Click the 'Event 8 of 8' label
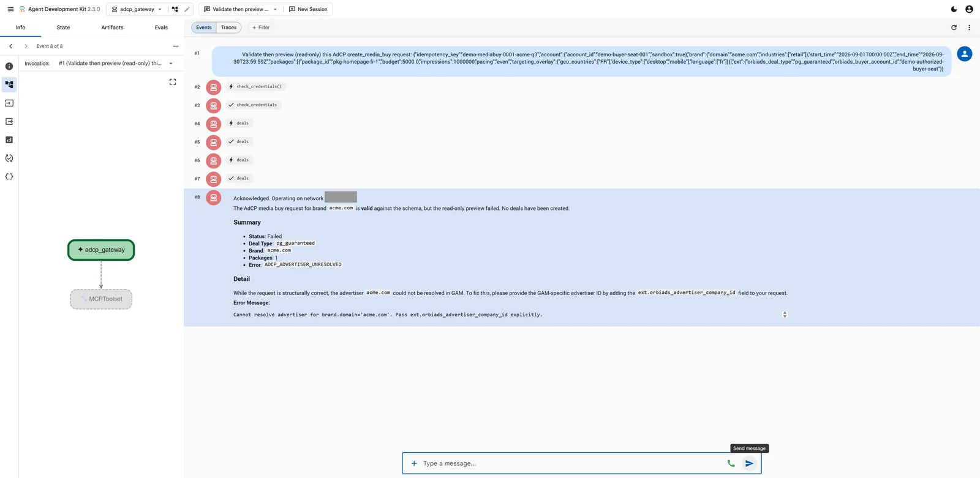The image size is (980, 478). click(50, 46)
